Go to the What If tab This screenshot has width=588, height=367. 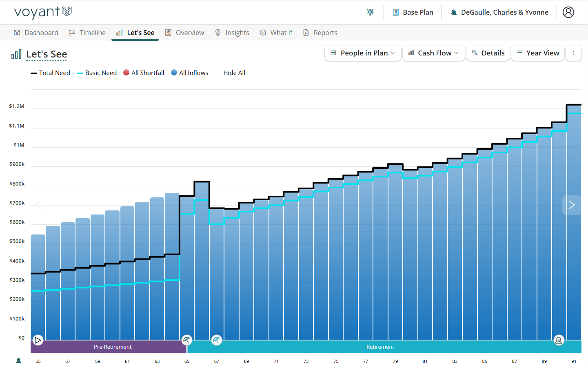click(x=276, y=33)
